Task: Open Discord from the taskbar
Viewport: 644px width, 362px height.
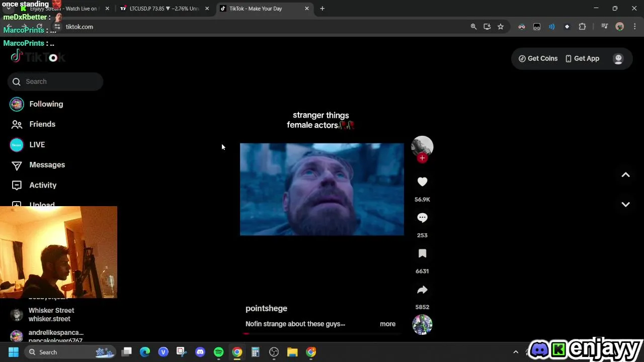Action: pos(200,352)
